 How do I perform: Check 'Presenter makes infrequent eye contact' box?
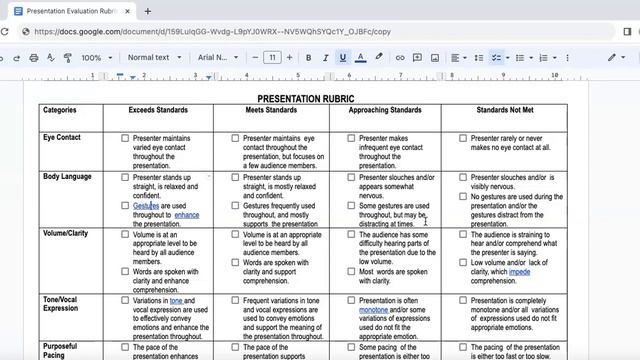(x=351, y=138)
